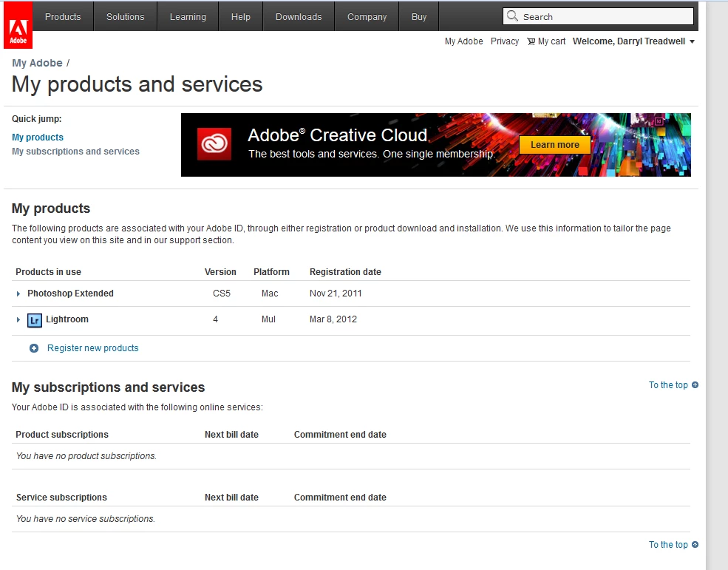Click the Nov 21, 2011 registration date
This screenshot has height=570, width=728.
point(336,294)
